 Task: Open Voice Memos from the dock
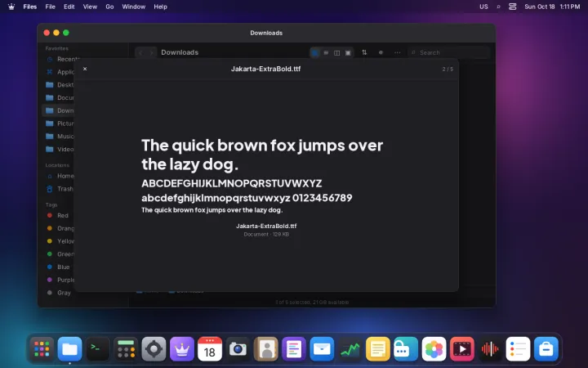click(490, 349)
